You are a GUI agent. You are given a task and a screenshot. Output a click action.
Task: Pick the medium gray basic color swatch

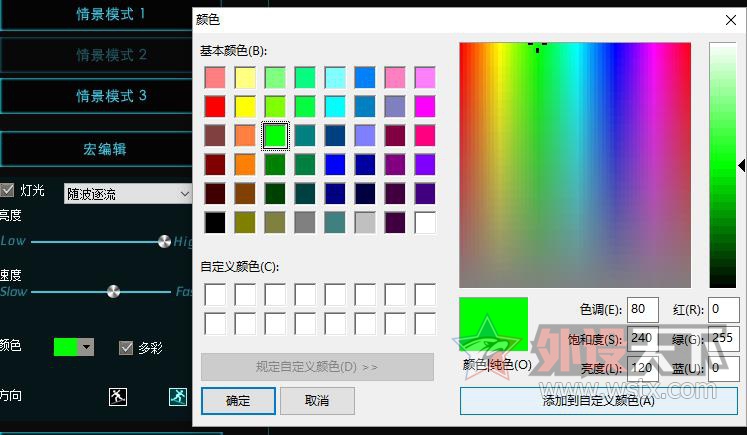click(305, 223)
